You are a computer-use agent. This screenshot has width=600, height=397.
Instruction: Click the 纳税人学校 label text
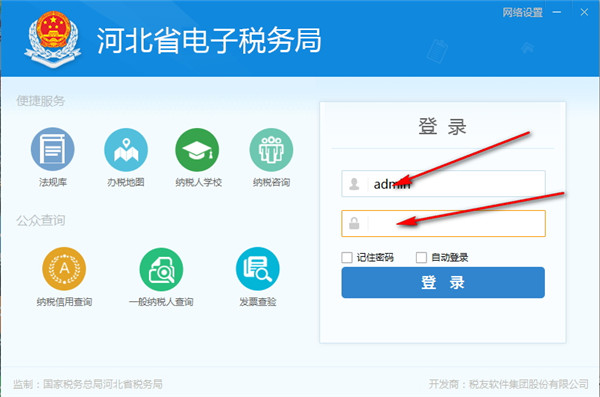[x=199, y=182]
